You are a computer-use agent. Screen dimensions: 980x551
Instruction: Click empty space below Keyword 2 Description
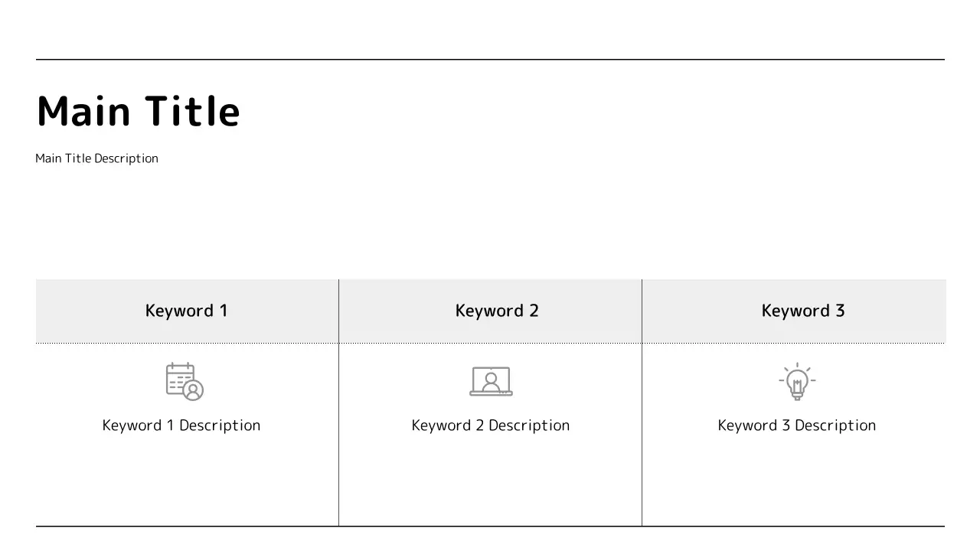tap(490, 482)
